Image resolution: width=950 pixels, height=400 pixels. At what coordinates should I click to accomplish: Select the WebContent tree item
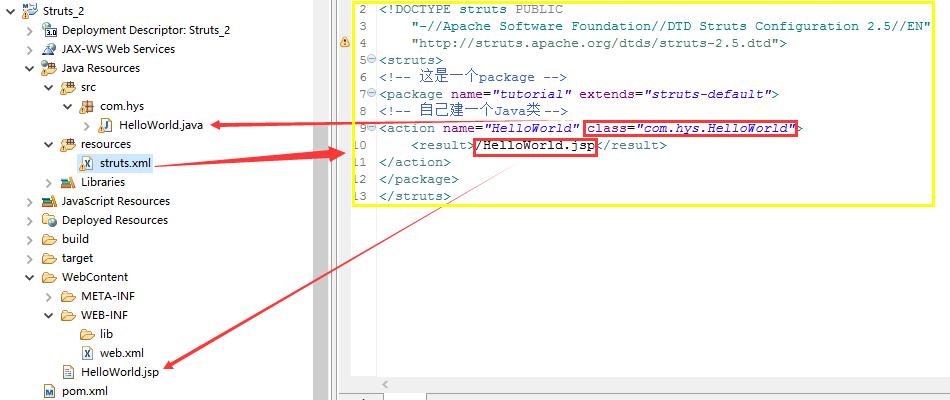[95, 278]
